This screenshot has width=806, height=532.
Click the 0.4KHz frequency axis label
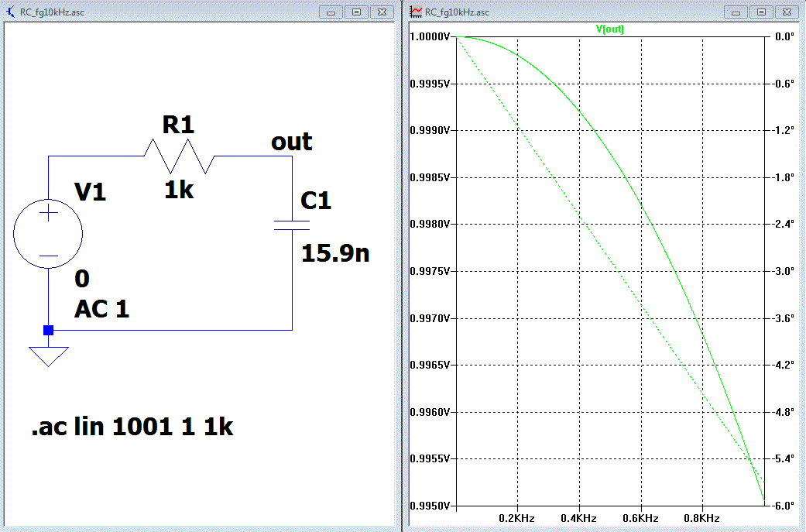[579, 518]
